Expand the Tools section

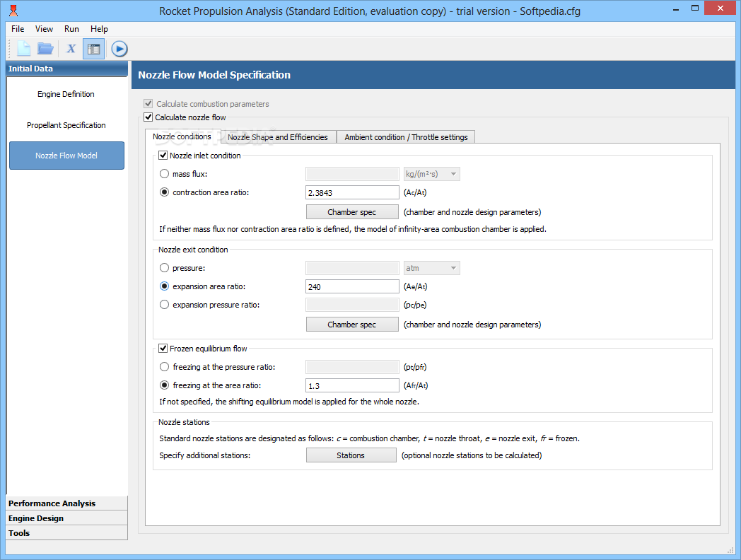coord(66,532)
